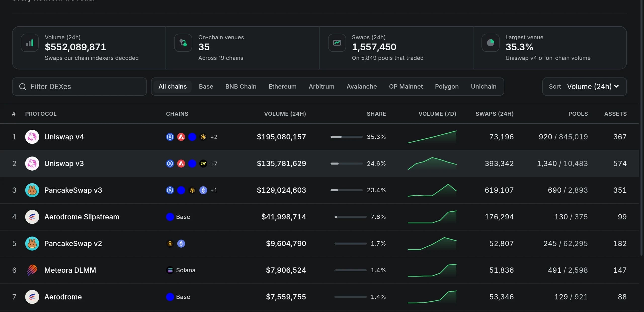This screenshot has width=644, height=312.
Task: Click the yellow B chain icon in Uniswap v3 row
Action: point(203,164)
